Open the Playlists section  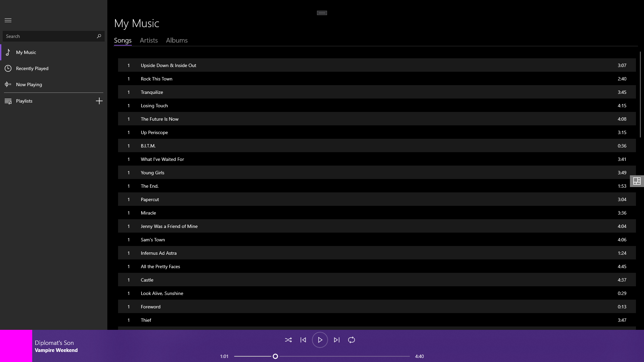point(24,101)
